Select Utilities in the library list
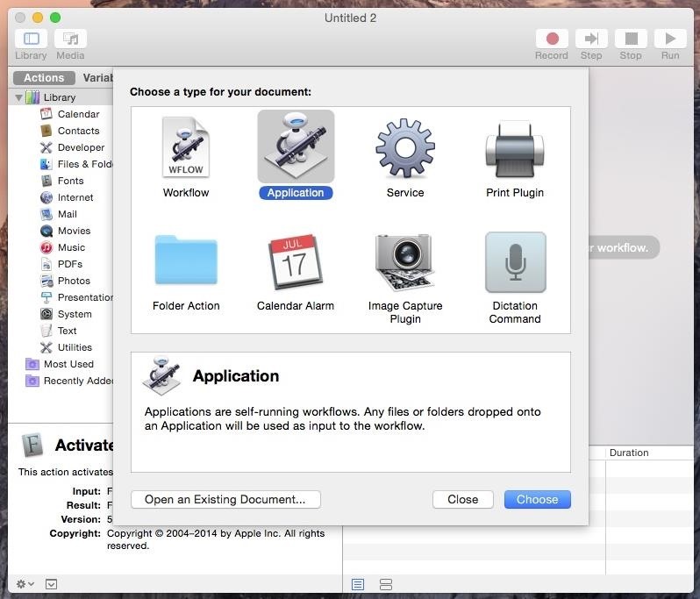 [x=66, y=347]
